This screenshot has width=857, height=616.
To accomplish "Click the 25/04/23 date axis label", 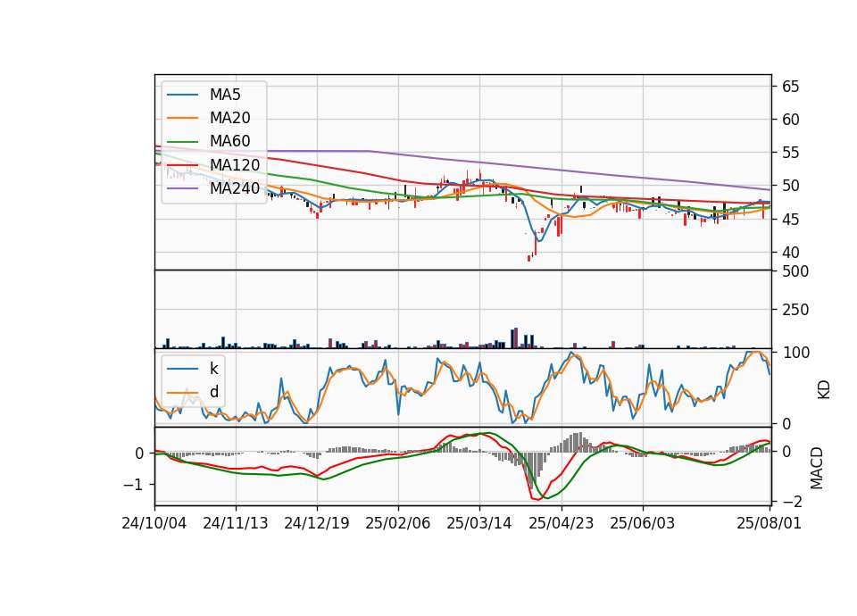I will 561,523.
